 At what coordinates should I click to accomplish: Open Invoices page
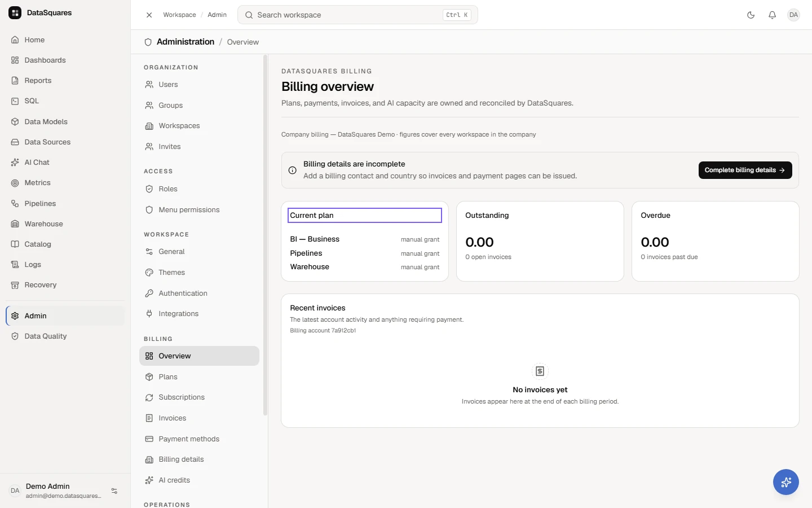199,418
